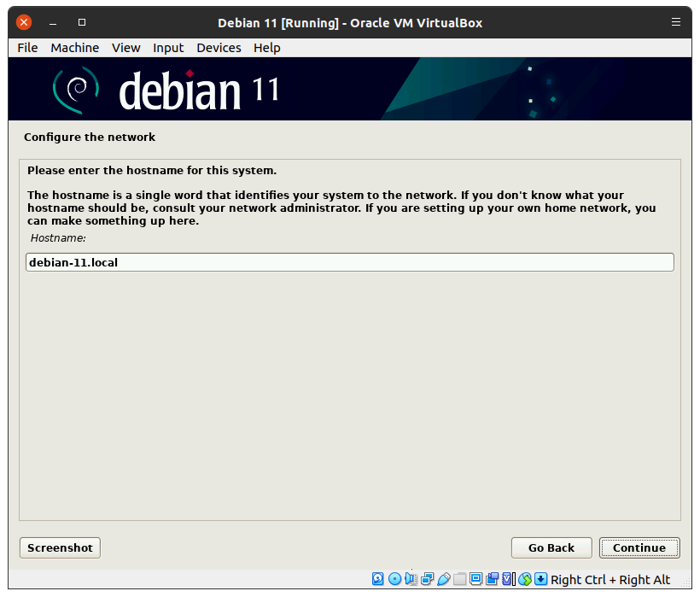Open the Help menu
Image resolution: width=700 pixels, height=597 pixels.
coord(266,48)
